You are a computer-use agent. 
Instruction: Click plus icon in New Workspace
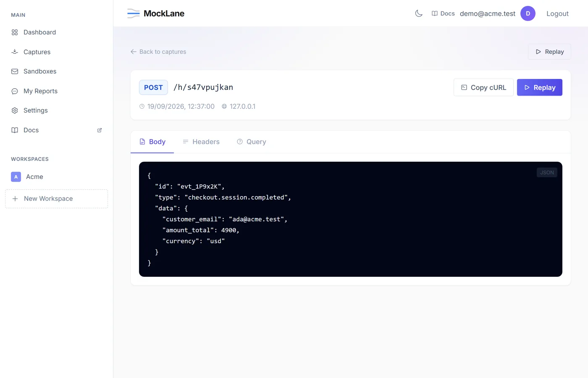[x=15, y=199]
